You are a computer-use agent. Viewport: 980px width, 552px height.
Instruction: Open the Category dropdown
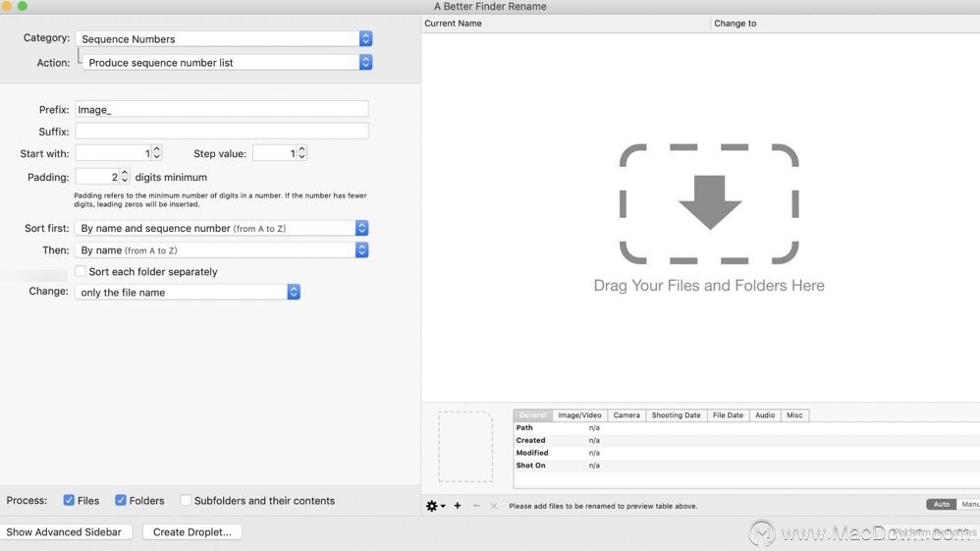[x=224, y=38]
